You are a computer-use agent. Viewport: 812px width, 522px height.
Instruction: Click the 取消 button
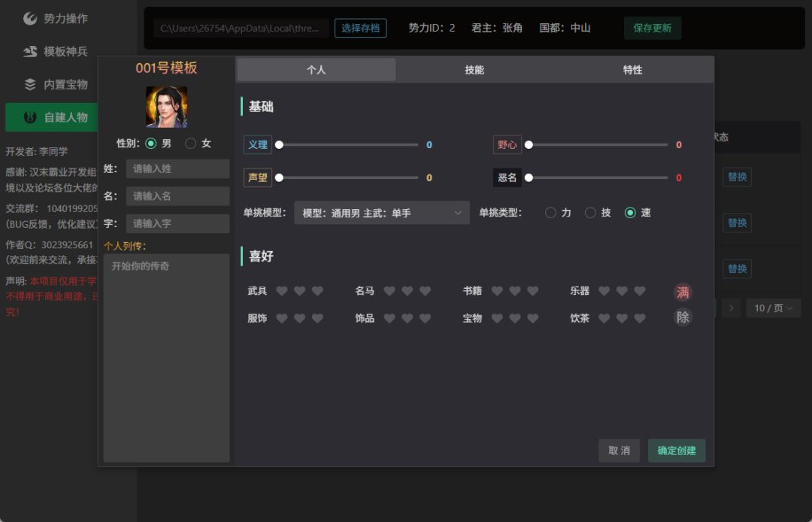pos(619,451)
